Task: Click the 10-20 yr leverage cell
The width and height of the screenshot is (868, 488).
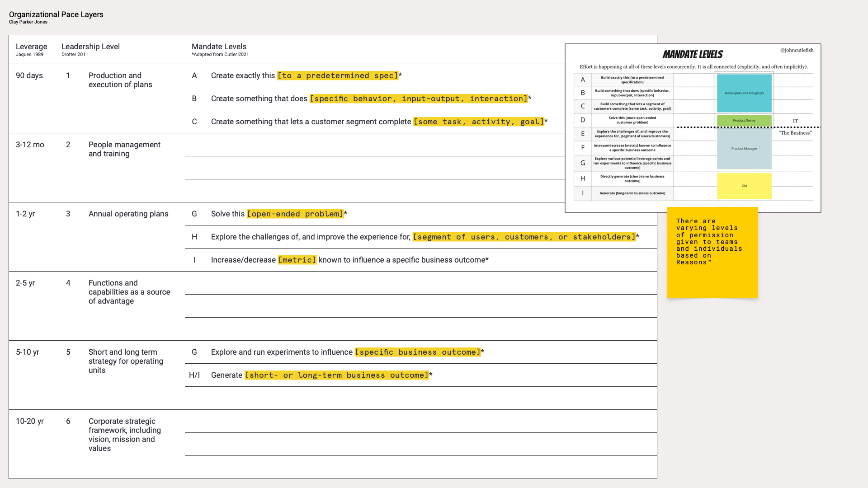Action: coord(30,421)
